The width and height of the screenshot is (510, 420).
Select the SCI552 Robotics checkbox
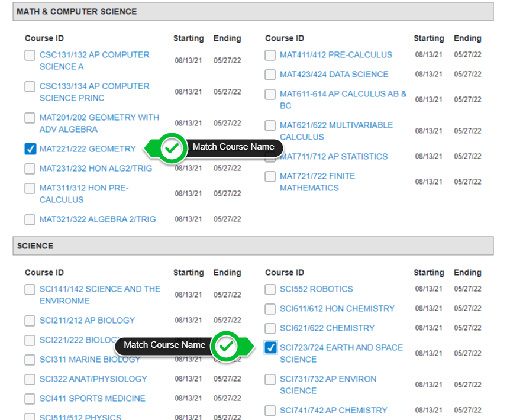[x=270, y=289]
